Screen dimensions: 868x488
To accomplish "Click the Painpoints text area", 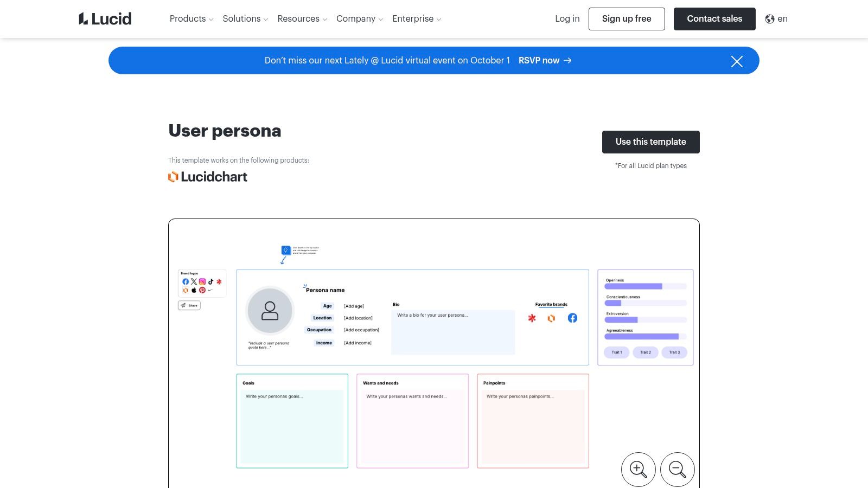I will point(533,427).
